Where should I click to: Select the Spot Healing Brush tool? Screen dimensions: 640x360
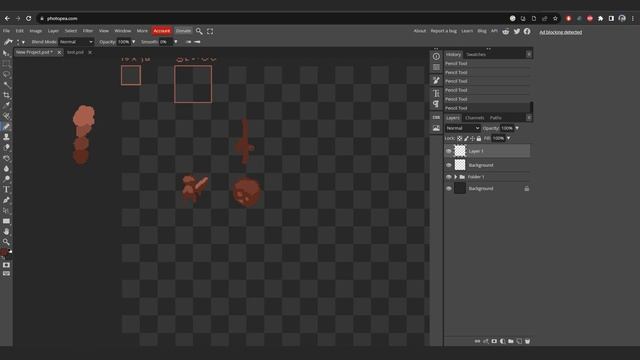tap(6, 116)
